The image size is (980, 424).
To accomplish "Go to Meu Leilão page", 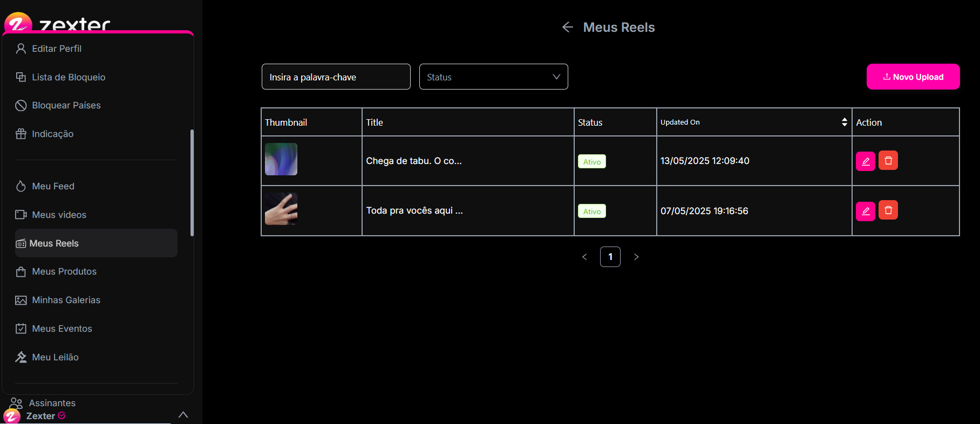I will pyautogui.click(x=55, y=357).
